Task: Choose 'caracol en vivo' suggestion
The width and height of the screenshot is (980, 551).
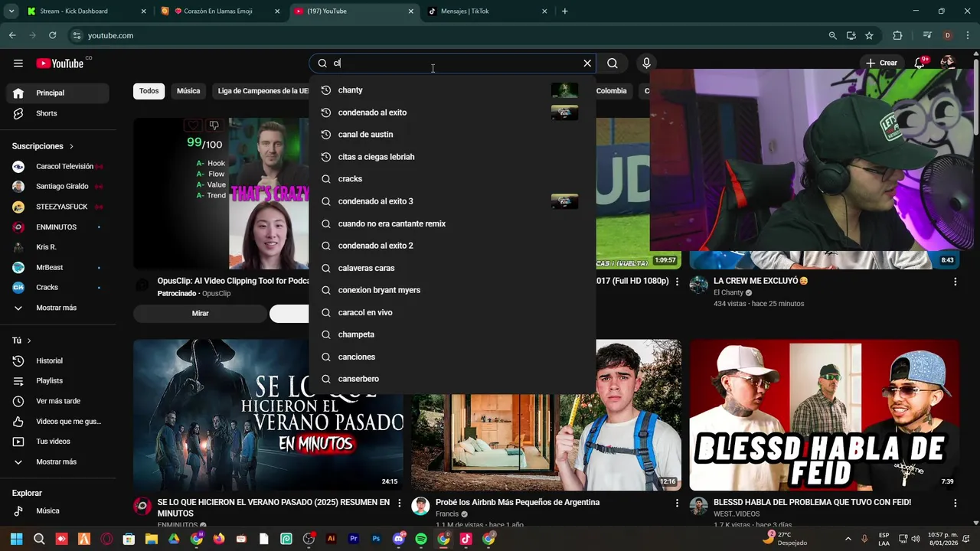Action: click(x=452, y=312)
